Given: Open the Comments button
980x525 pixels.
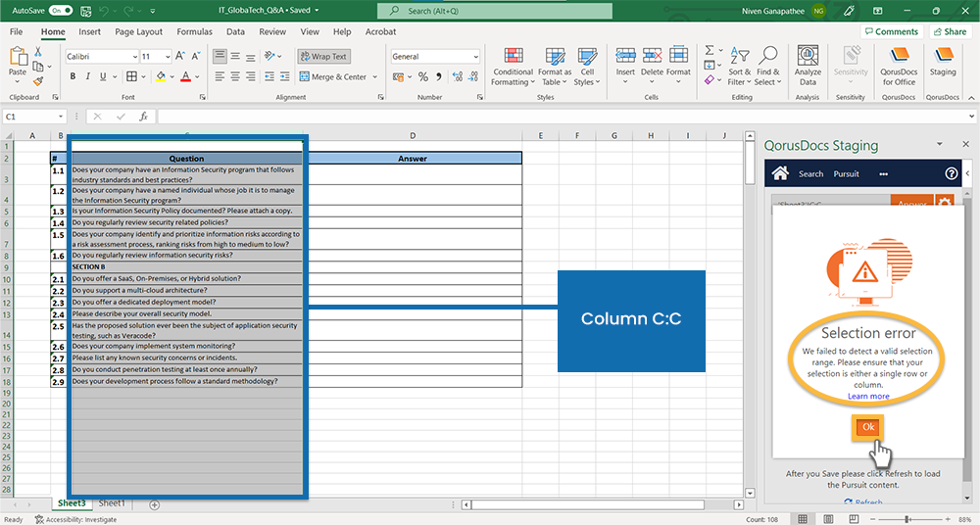Looking at the screenshot, I should (x=891, y=31).
